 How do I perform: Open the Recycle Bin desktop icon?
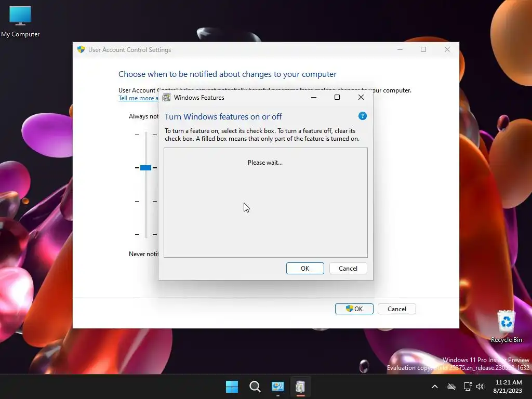(506, 326)
